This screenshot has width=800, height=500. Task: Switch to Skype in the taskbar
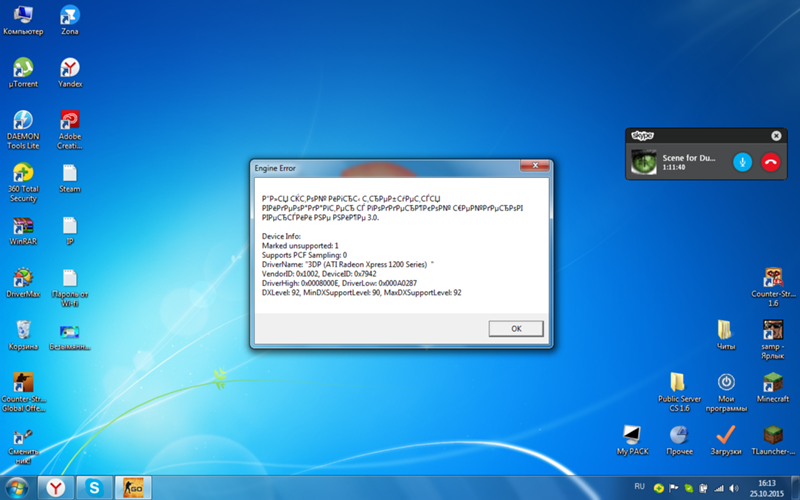tap(95, 487)
